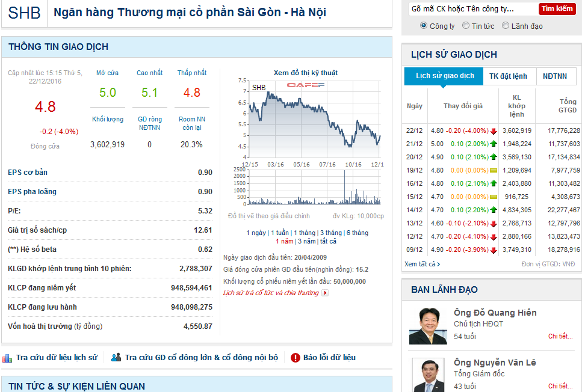Click the Tìm kiếm search button
582x392 pixels.
point(557,8)
